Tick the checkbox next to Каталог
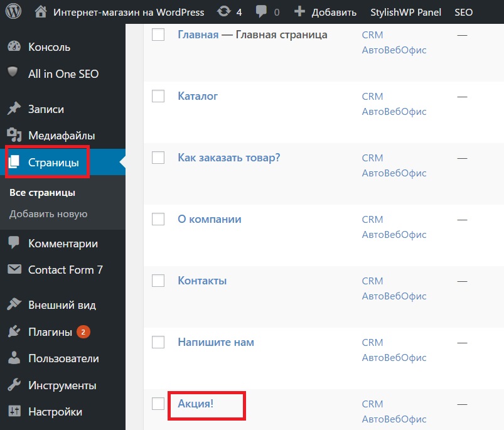The image size is (504, 430). [158, 96]
